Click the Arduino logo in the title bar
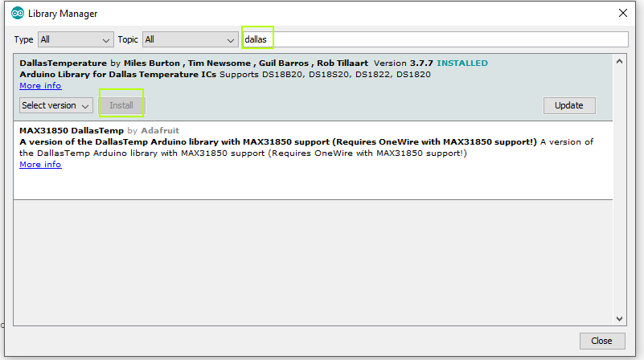644x360 pixels. pyautogui.click(x=18, y=13)
